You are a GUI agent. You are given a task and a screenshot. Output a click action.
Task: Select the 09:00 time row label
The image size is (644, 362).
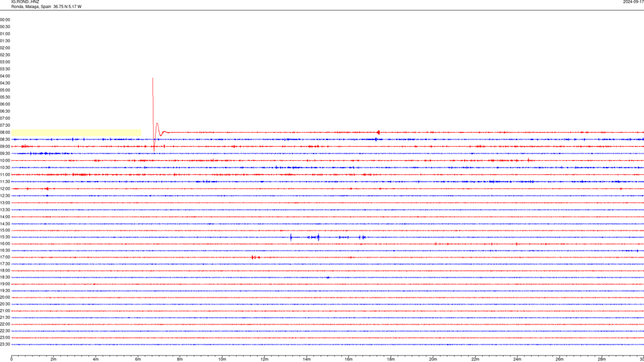(x=5, y=147)
